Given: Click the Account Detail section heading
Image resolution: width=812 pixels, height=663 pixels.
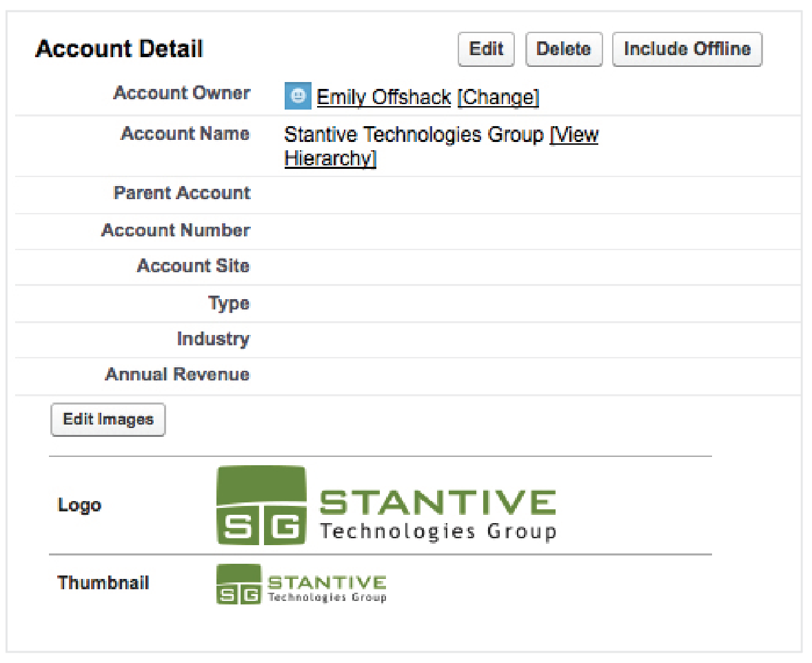Looking at the screenshot, I should pos(119,49).
